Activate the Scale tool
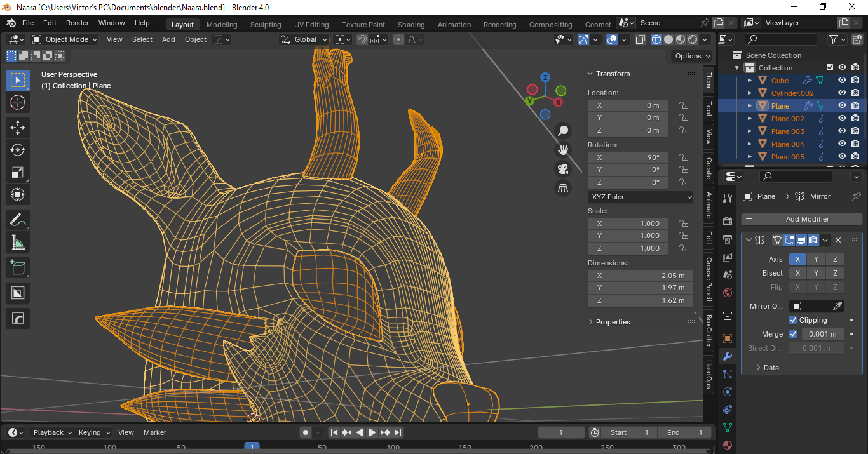The image size is (868, 454). [x=18, y=172]
